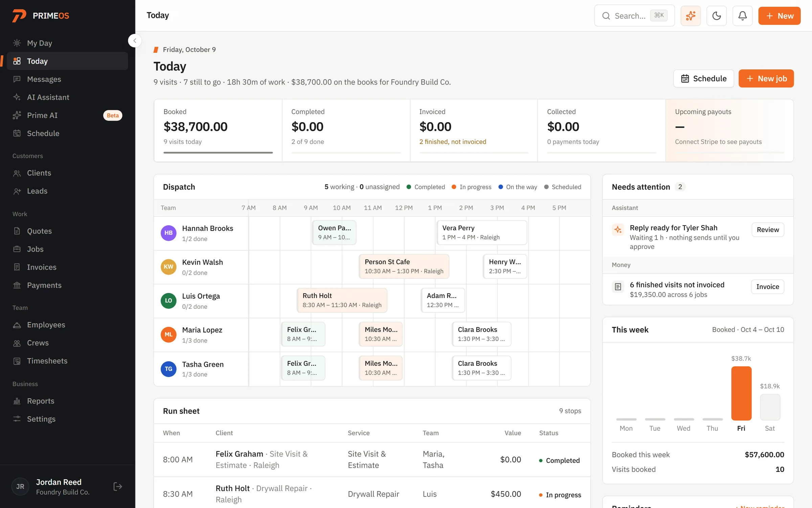Screen dimensions: 812x508
Task: Toggle dark mode with the moon icon
Action: coord(717,16)
